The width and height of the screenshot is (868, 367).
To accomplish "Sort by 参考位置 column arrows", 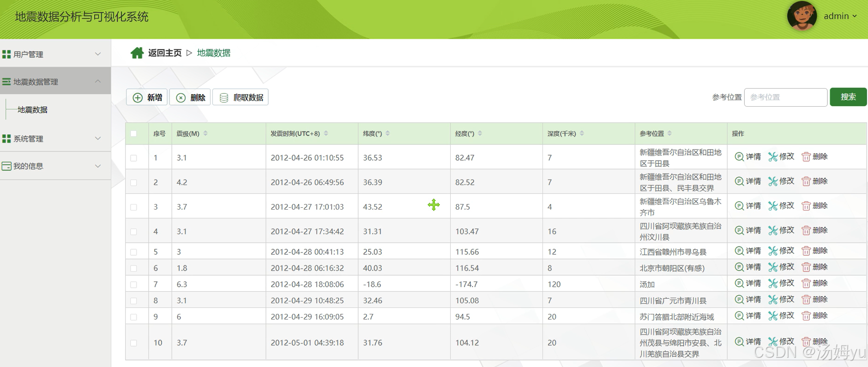I will click(x=669, y=133).
